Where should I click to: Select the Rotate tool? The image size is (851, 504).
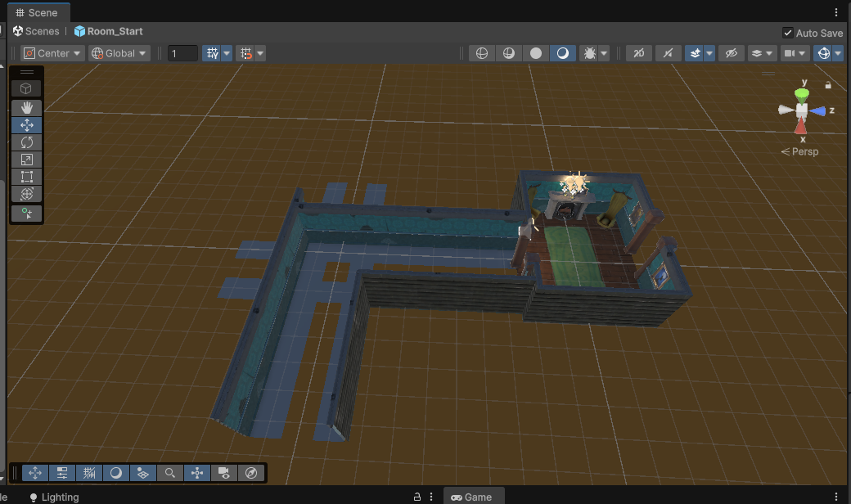(26, 142)
